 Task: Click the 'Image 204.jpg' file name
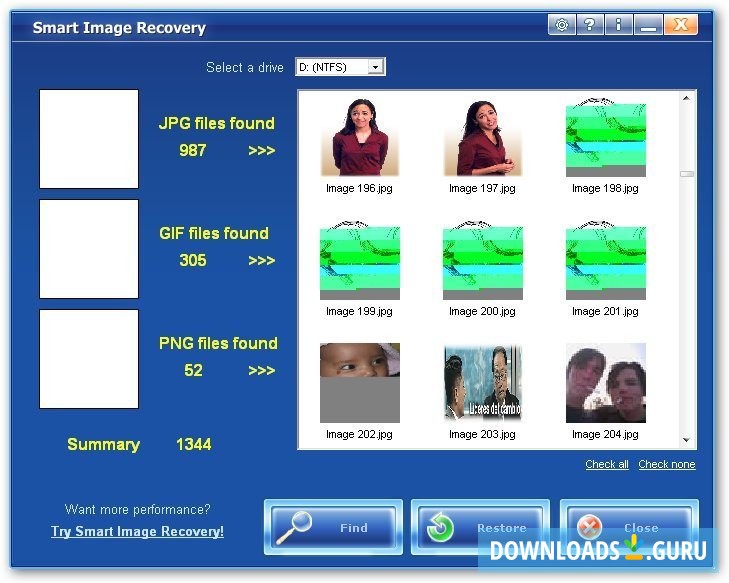pos(605,434)
